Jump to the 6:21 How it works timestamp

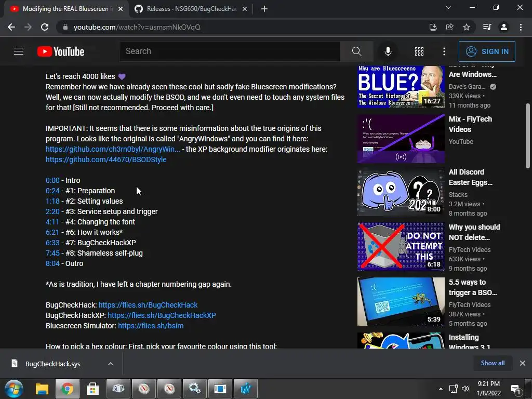pos(52,232)
